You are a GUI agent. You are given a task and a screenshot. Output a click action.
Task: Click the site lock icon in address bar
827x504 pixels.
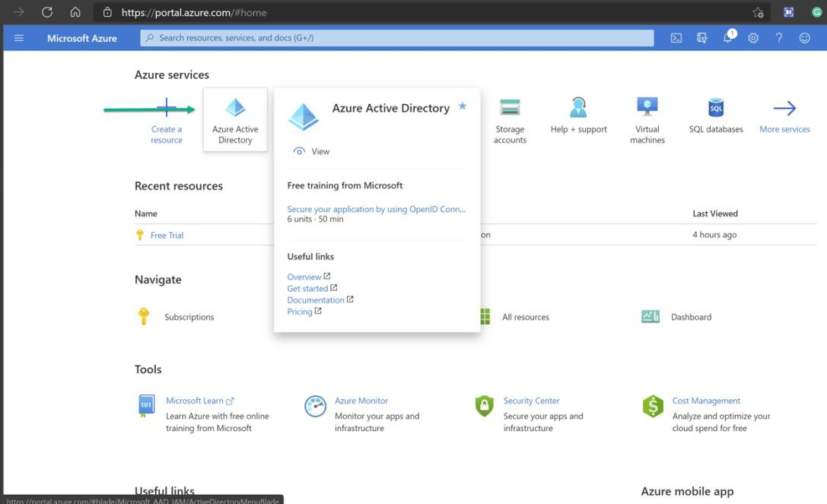107,12
